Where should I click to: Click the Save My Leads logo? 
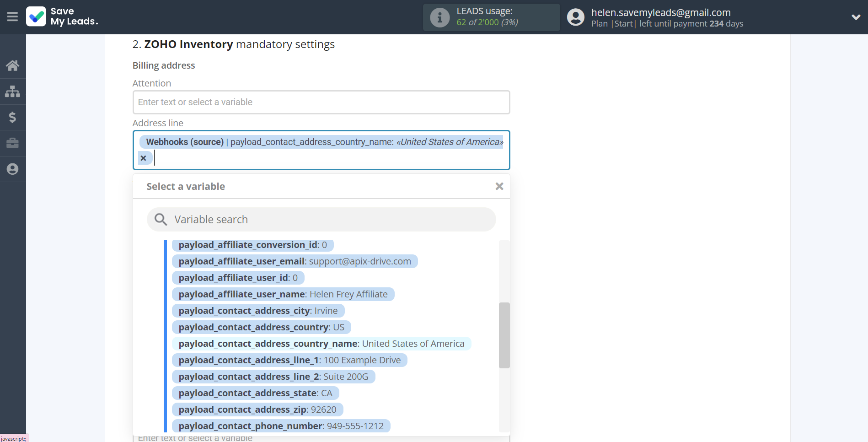coord(62,16)
